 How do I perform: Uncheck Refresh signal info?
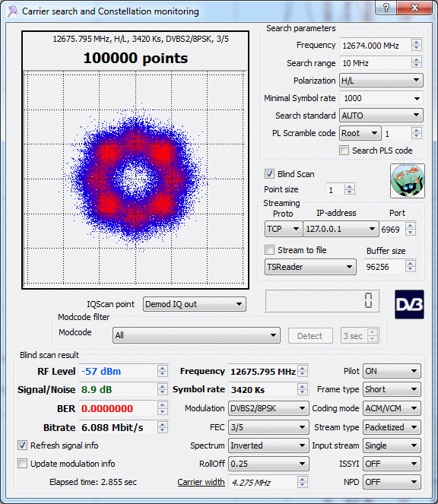pyautogui.click(x=22, y=445)
